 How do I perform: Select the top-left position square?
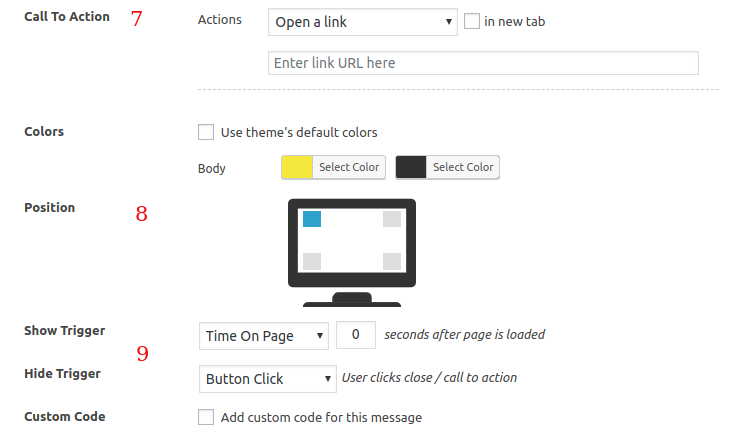coord(312,219)
